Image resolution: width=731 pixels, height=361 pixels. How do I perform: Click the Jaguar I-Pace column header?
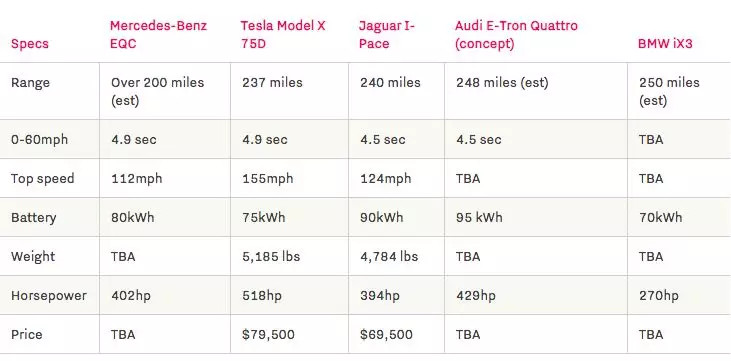click(x=386, y=35)
